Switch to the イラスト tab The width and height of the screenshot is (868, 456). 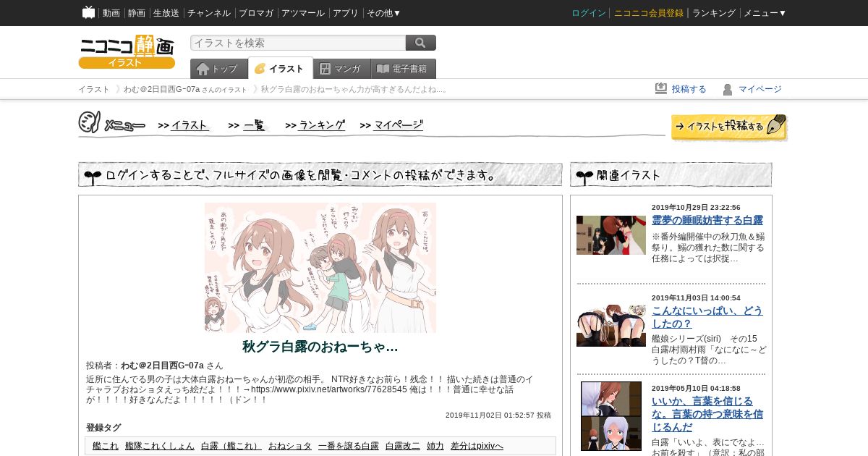point(281,69)
